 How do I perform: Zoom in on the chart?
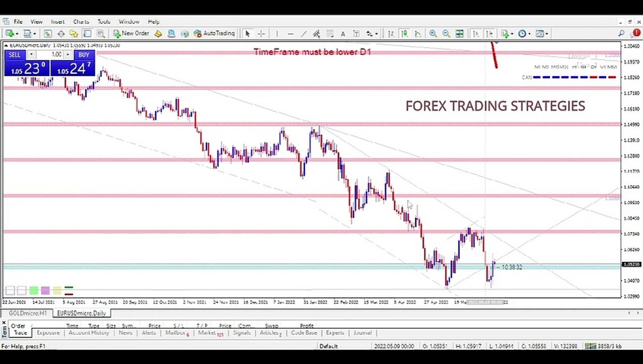pos(433,33)
